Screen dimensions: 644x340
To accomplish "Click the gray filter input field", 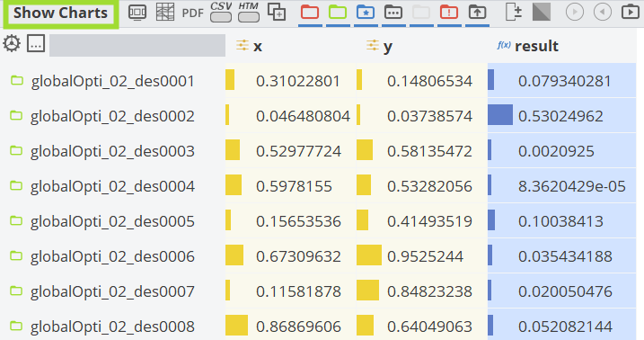I will click(x=137, y=45).
